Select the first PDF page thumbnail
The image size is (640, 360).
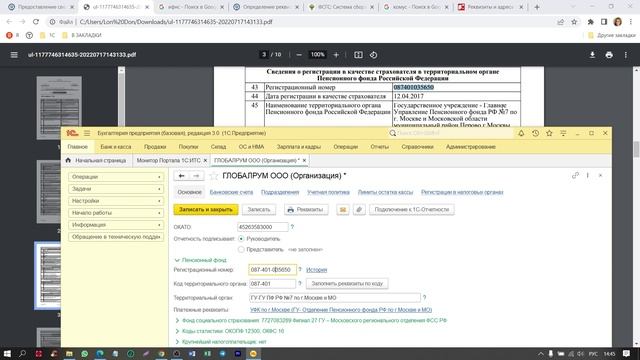pos(59,107)
